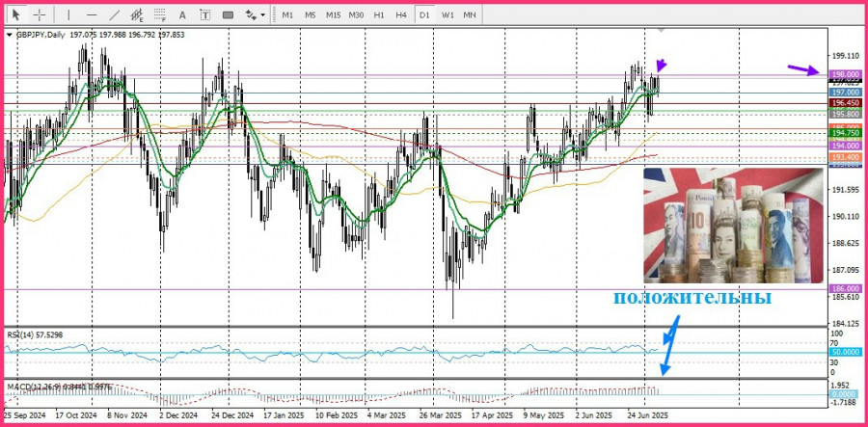This screenshot has height=427, width=868.
Task: Click the 2 Dec 2024 date label
Action: tap(178, 414)
